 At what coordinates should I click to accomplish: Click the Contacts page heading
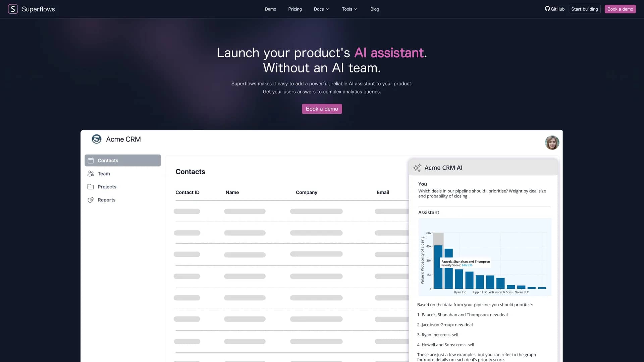pyautogui.click(x=190, y=172)
